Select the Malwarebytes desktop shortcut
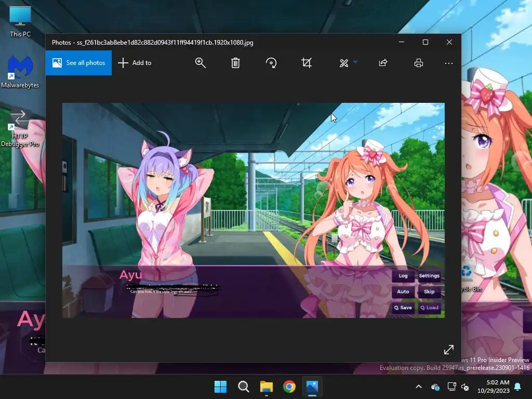Screen dimensions: 532x399 [20, 72]
